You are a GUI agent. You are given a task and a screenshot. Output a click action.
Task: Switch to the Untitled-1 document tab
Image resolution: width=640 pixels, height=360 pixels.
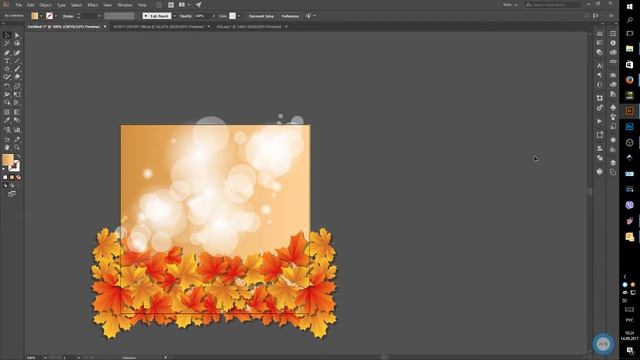64,27
